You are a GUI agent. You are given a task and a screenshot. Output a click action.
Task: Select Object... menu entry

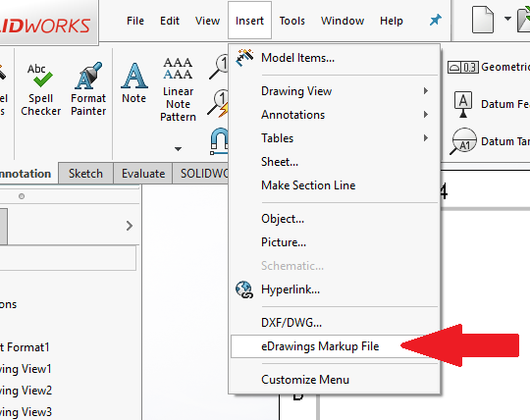coord(335,219)
